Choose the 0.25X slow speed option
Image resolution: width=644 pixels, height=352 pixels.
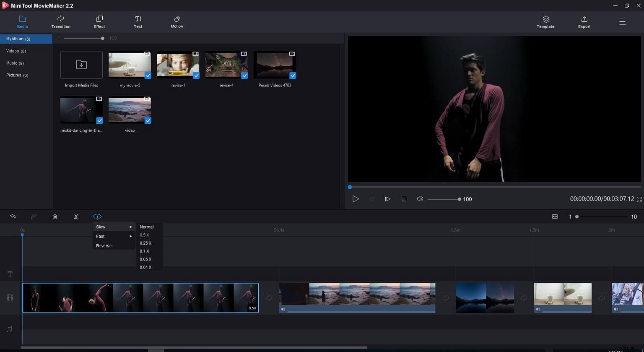pyautogui.click(x=145, y=243)
